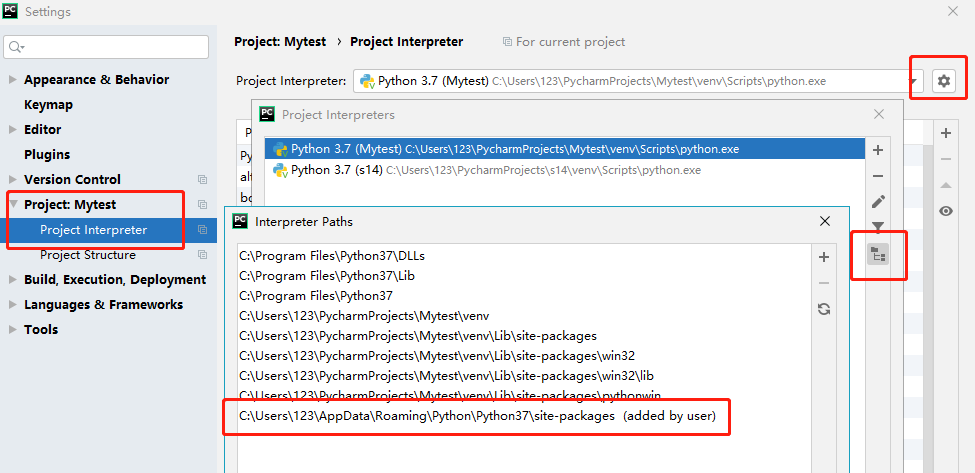Select the AppData Roaming site-packages user path
975x473 pixels.
tap(478, 416)
